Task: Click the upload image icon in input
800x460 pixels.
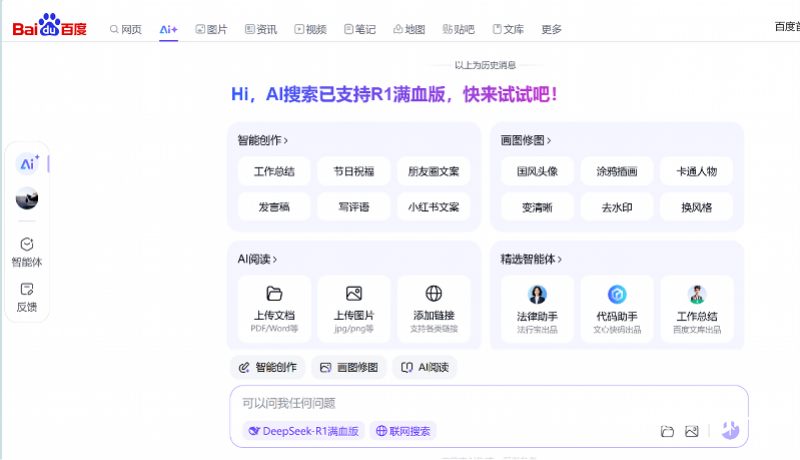Action: click(692, 431)
